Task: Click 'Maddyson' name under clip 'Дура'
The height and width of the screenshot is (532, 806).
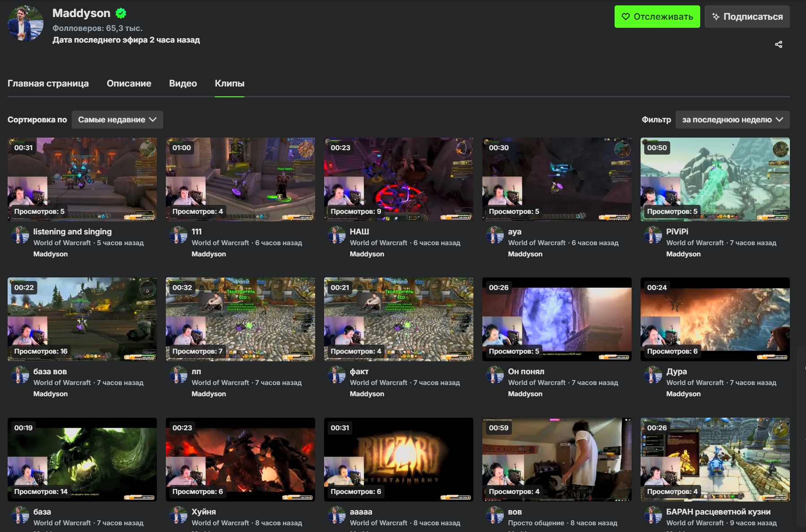Action: (x=683, y=394)
